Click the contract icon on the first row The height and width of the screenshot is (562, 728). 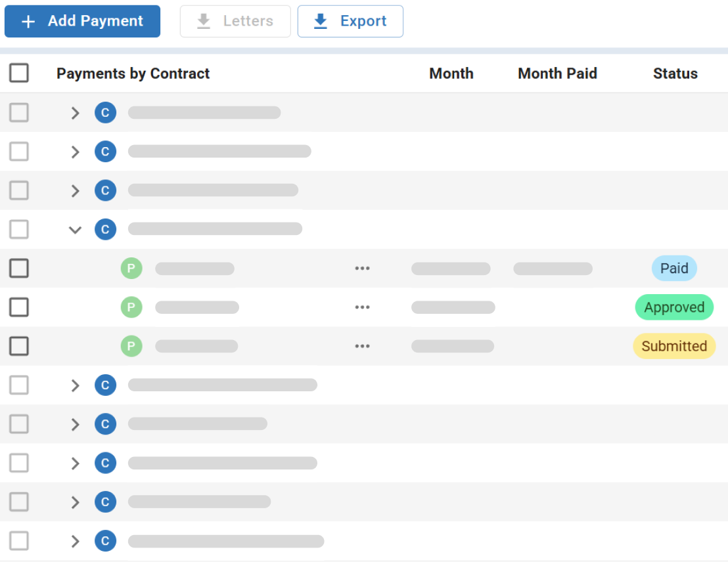point(105,112)
